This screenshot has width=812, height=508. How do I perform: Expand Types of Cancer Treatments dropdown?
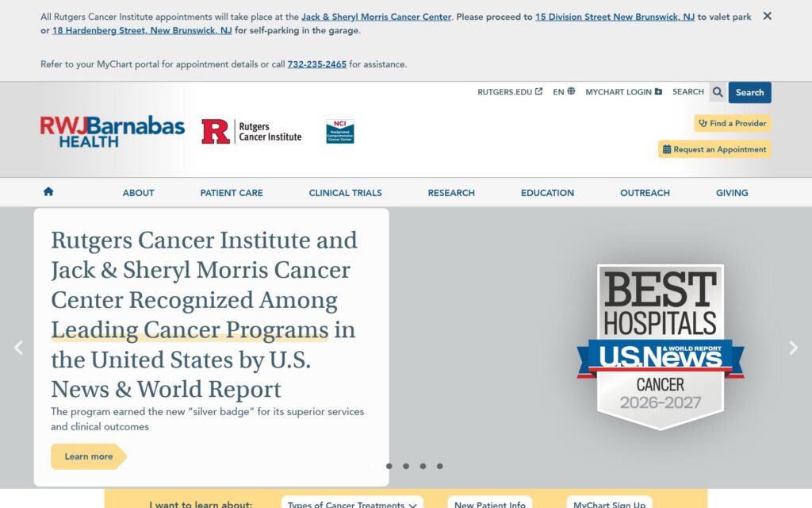pyautogui.click(x=352, y=504)
